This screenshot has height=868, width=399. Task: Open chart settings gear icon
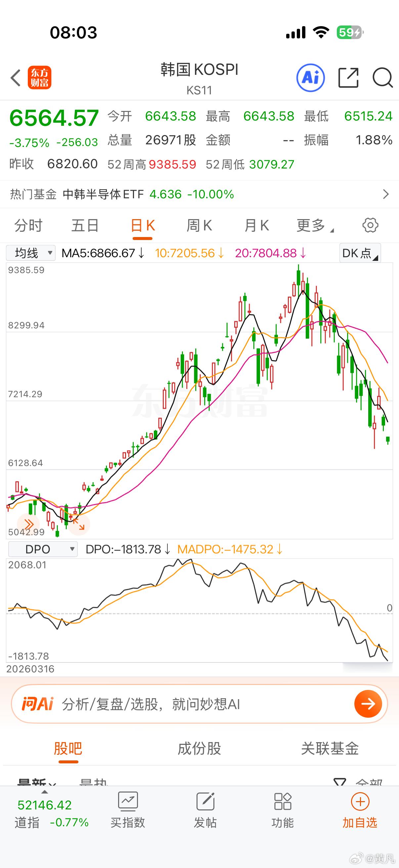(x=370, y=225)
